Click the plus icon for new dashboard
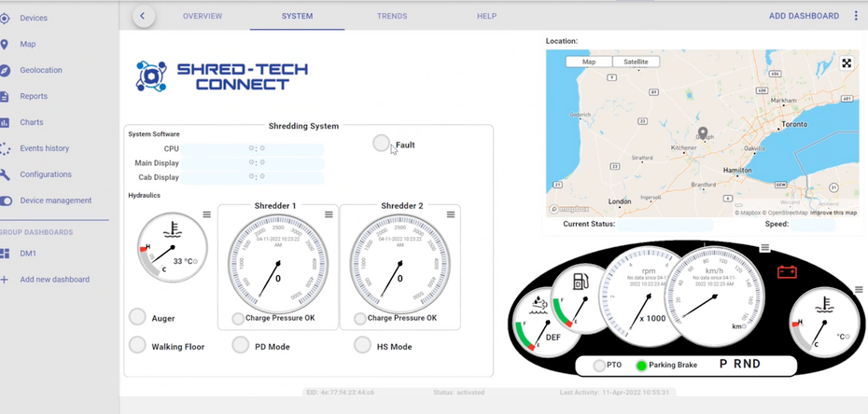This screenshot has height=414, width=868. coord(4,280)
